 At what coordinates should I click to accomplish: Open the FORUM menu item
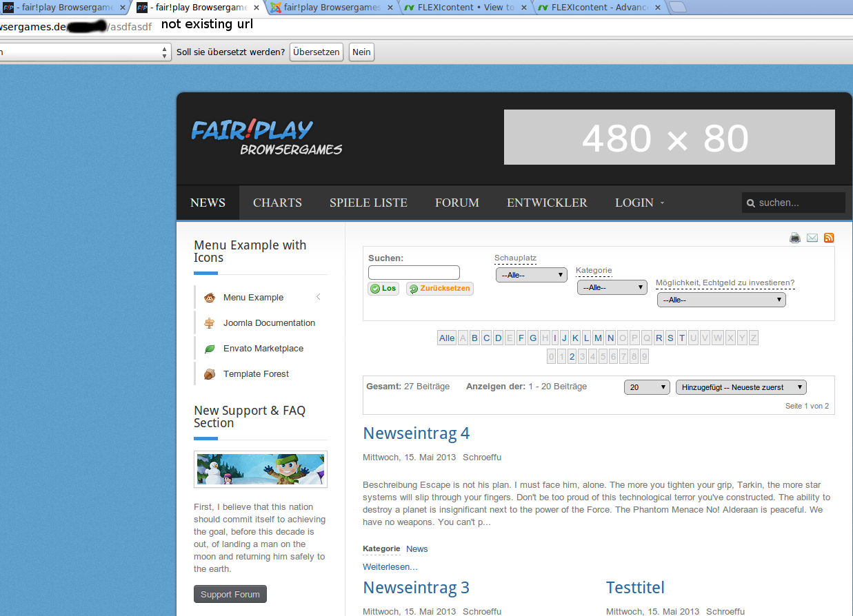457,203
